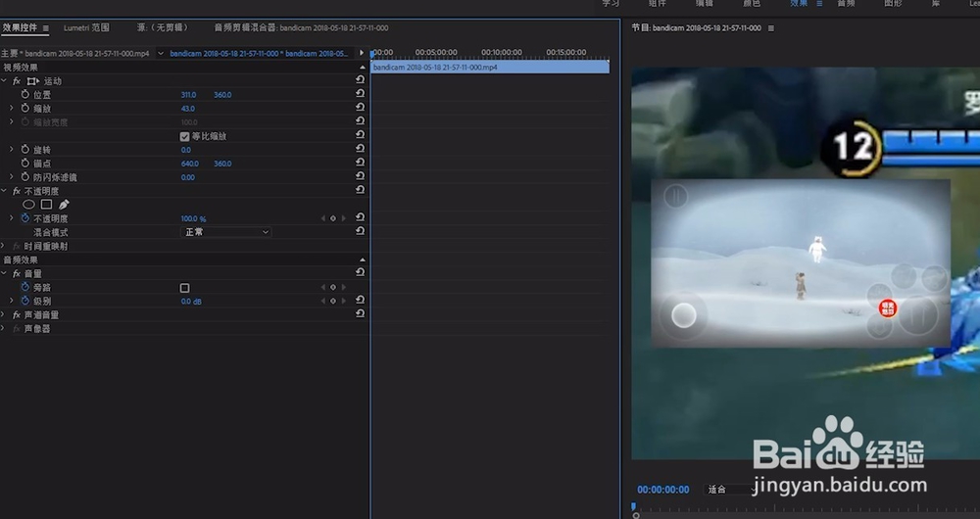Click the 位置 X value 311.0
This screenshot has width=980, height=519.
click(x=188, y=95)
